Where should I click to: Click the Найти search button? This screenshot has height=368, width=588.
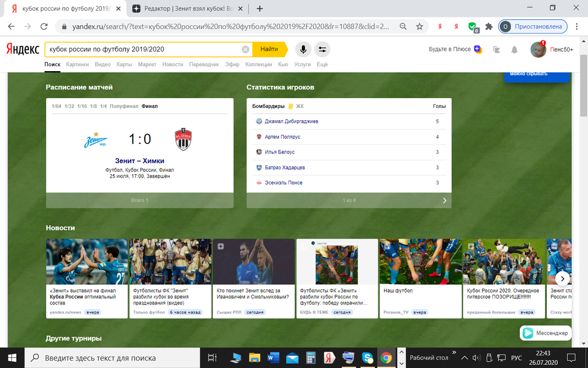[269, 49]
